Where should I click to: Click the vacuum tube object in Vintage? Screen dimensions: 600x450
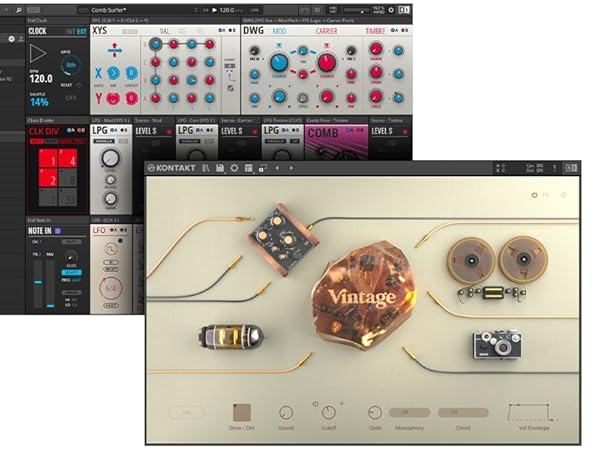coord(231,337)
